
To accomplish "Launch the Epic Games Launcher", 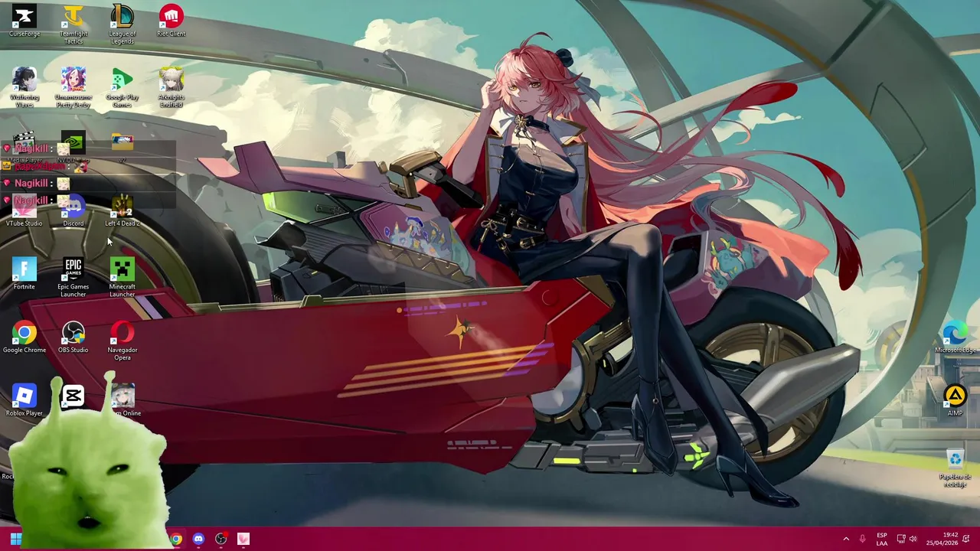I will (73, 277).
